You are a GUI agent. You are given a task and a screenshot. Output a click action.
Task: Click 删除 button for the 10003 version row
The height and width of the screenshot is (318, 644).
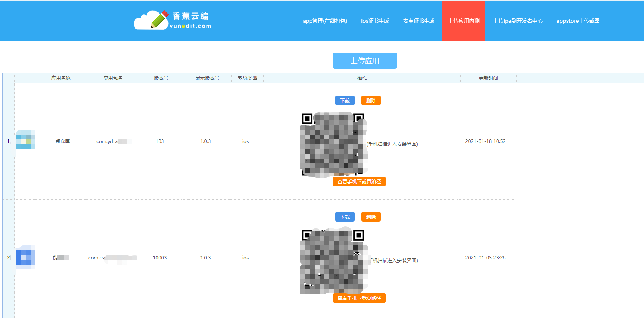tap(371, 217)
